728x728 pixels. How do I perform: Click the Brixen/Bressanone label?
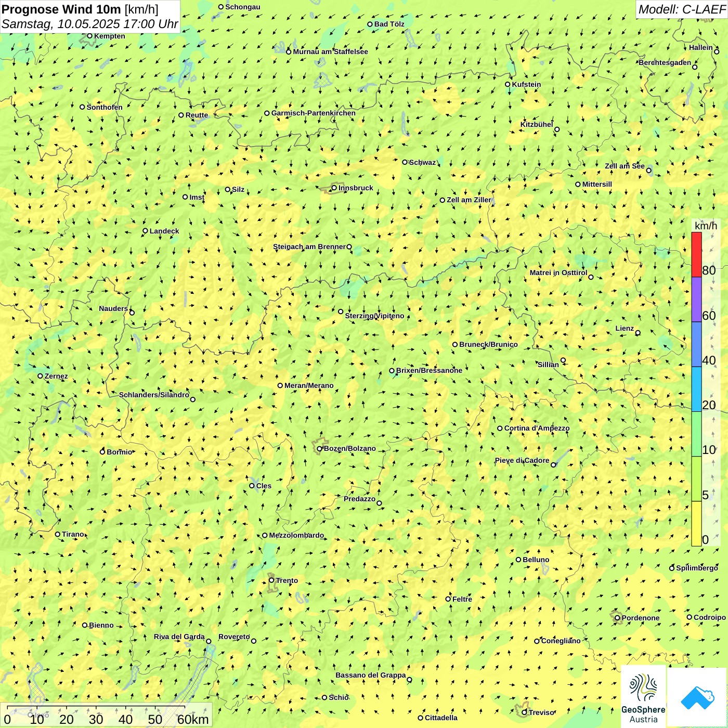click(429, 370)
